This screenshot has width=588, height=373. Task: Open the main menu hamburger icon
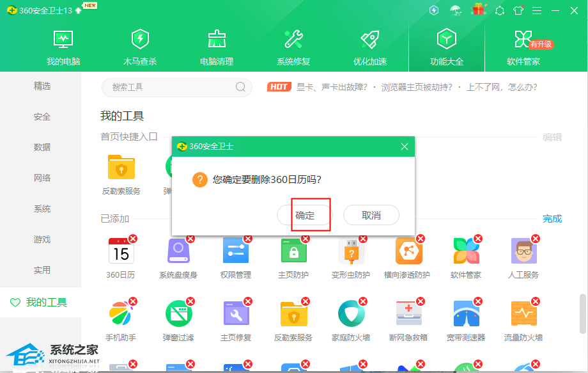click(x=537, y=10)
